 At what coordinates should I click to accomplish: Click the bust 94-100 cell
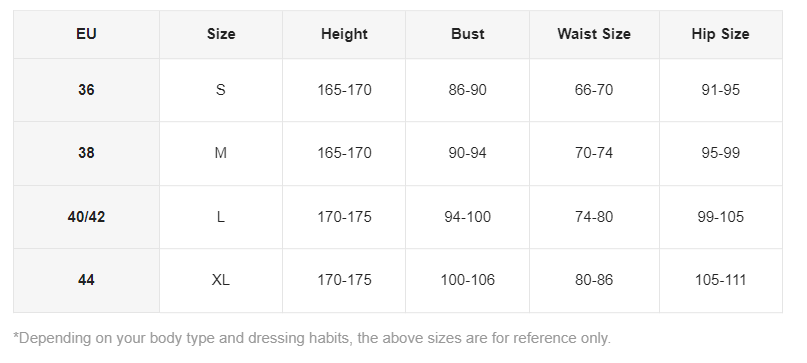(x=467, y=217)
